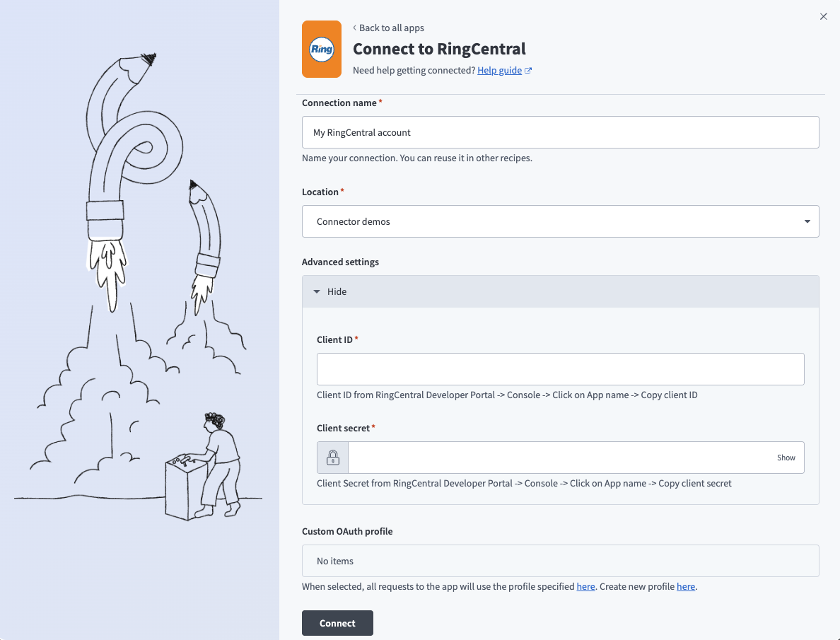Create a new OAuth profile via the second here link
Image resolution: width=840 pixels, height=640 pixels.
tap(685, 586)
